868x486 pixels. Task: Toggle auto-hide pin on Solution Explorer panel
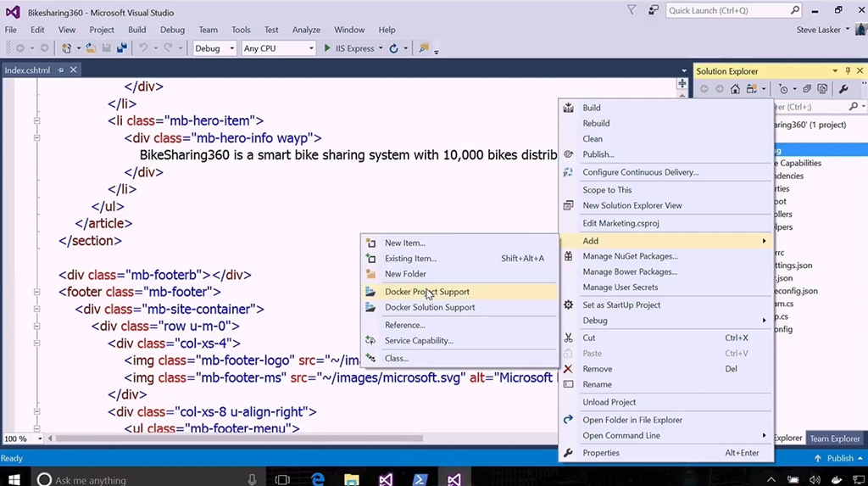tap(847, 71)
